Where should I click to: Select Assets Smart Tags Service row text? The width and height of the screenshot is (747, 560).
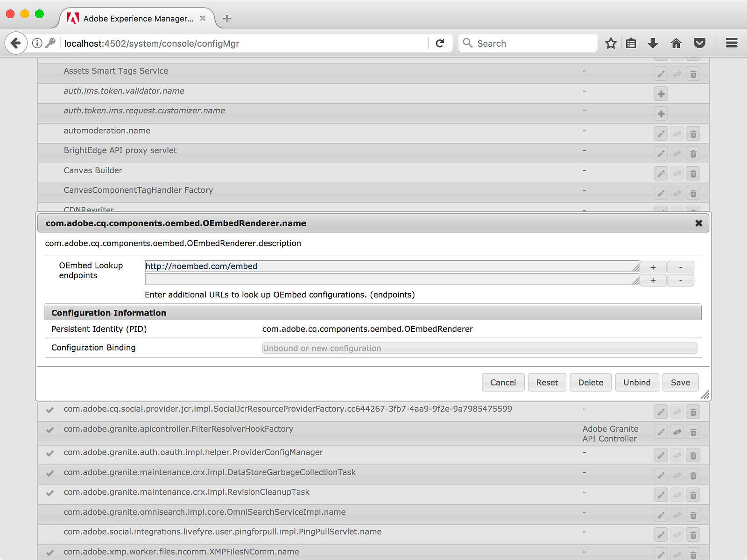(116, 71)
